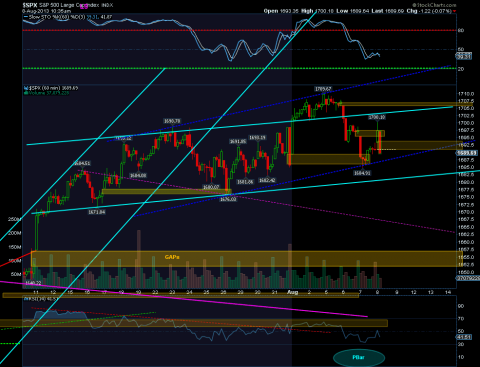Click the Slow STO value tag on the right axis

click(464, 56)
